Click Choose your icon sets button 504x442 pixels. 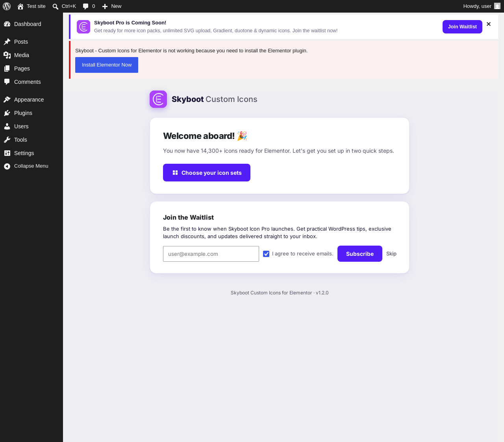[207, 173]
